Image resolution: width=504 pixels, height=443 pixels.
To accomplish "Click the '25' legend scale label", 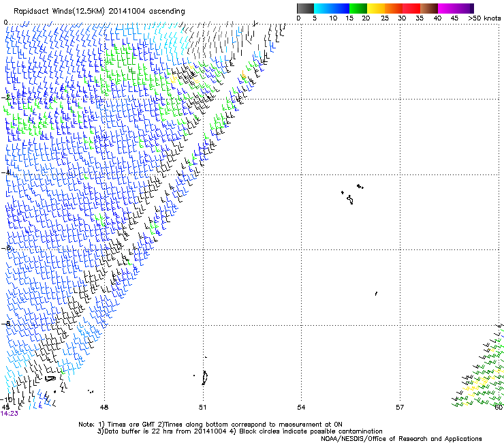I will (385, 18).
